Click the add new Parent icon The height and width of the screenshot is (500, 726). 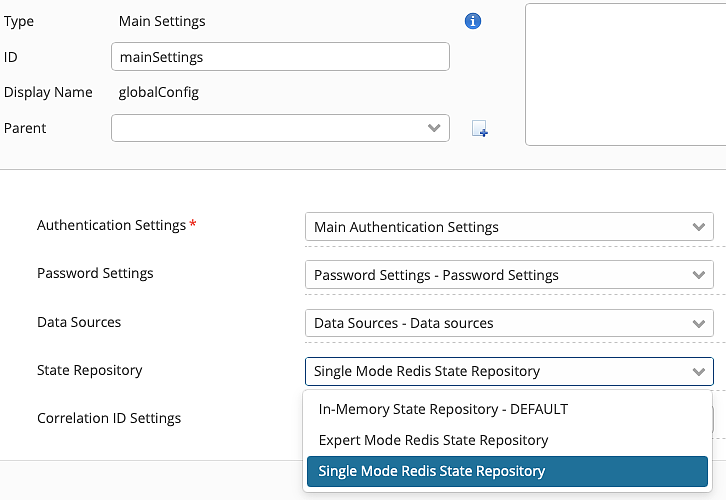click(x=480, y=128)
